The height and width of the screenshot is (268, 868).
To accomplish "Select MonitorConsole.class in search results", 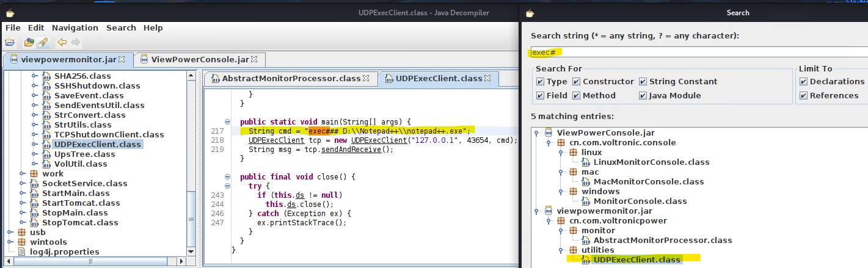I will (x=640, y=201).
